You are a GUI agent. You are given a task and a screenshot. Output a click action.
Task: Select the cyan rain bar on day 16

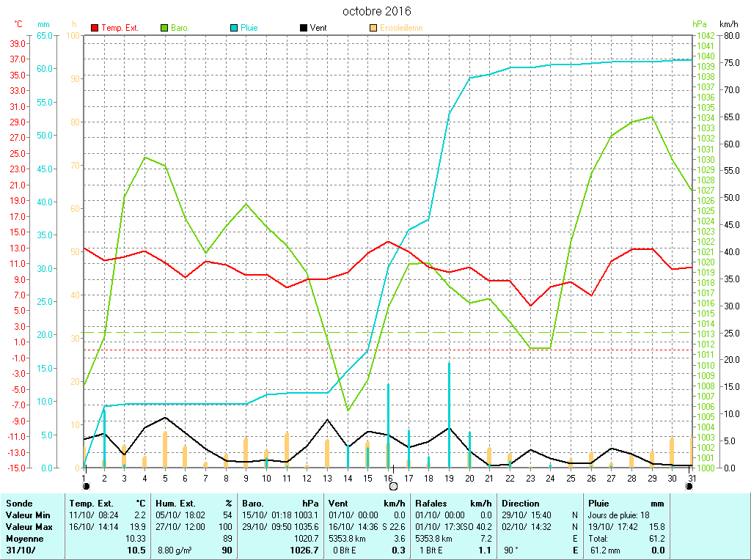pos(388,425)
